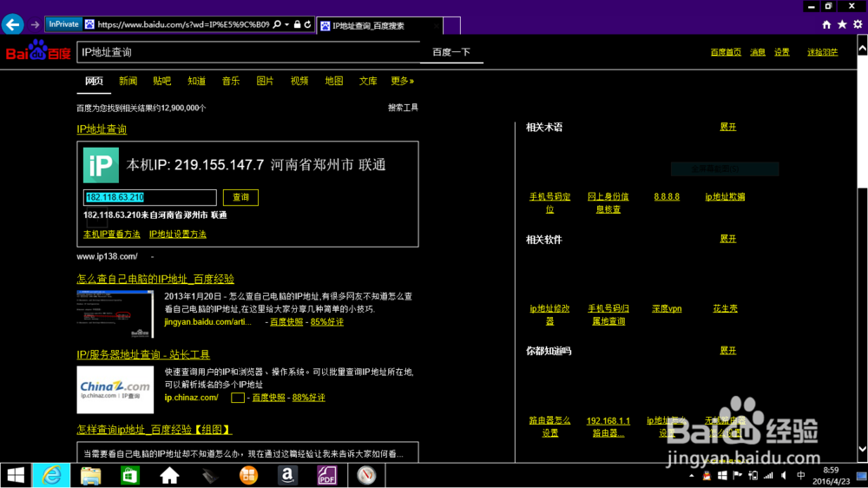Open the 路由器怎么设置 link
The height and width of the screenshot is (488, 868).
(x=549, y=426)
